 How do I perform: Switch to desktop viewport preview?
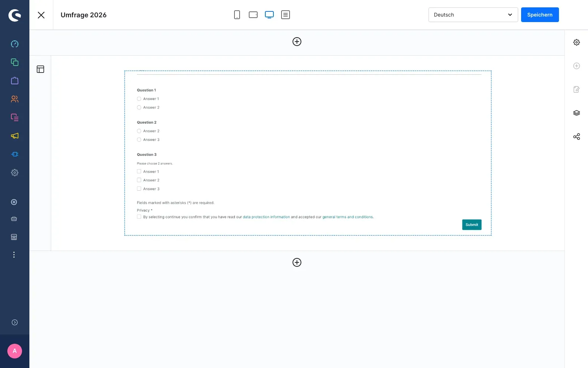coord(269,15)
